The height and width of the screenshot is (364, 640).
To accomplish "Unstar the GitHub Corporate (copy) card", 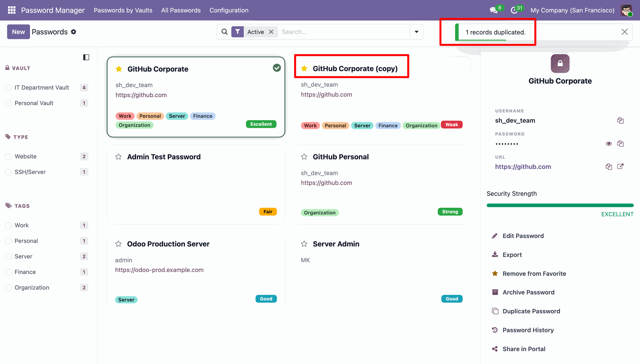I will click(304, 69).
